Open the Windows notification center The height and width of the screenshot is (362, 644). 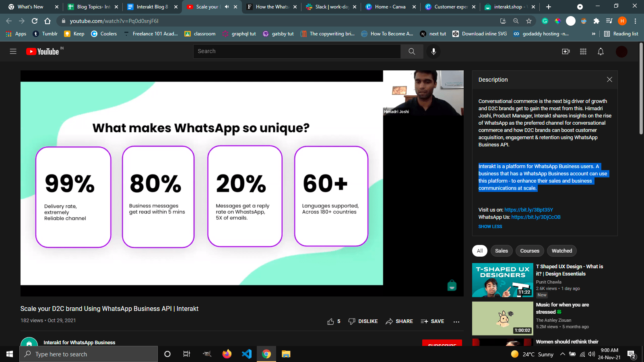pos(632,354)
